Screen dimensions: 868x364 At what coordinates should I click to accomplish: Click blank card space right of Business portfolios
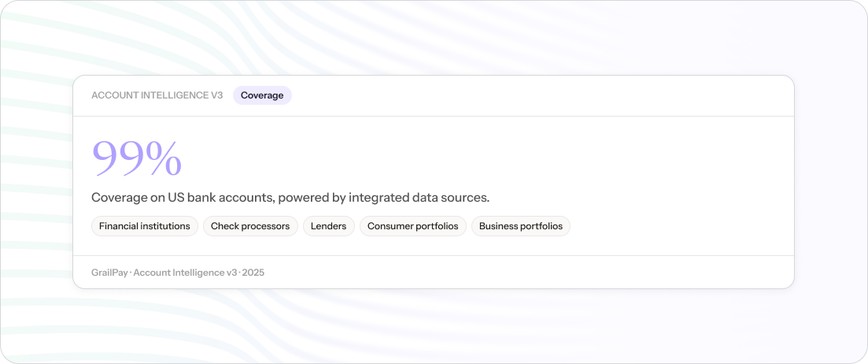pos(677,226)
